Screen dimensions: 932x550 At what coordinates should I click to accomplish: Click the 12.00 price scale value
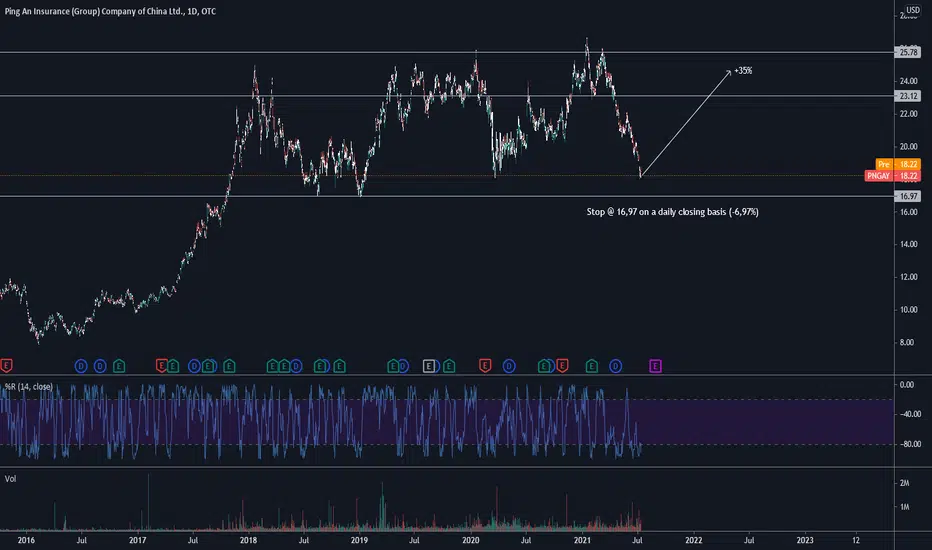[908, 277]
